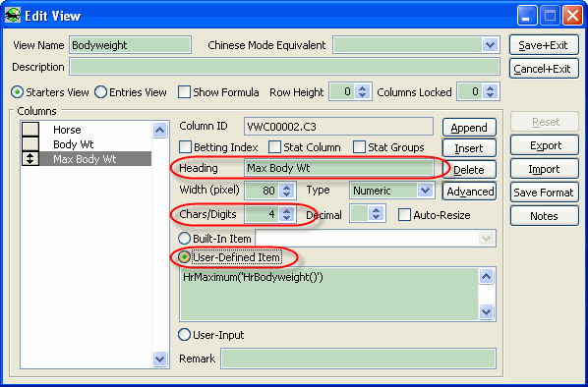Image resolution: width=588 pixels, height=387 pixels.
Task: Click the row selector box beside Horse
Action: point(30,129)
